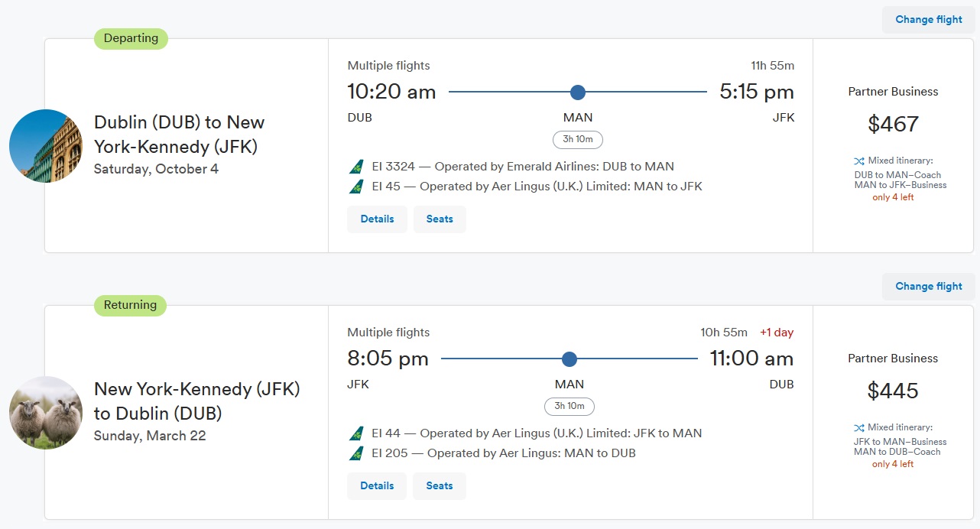Open Details for the returning flight
Image resolution: width=980 pixels, height=529 pixels.
pos(377,486)
